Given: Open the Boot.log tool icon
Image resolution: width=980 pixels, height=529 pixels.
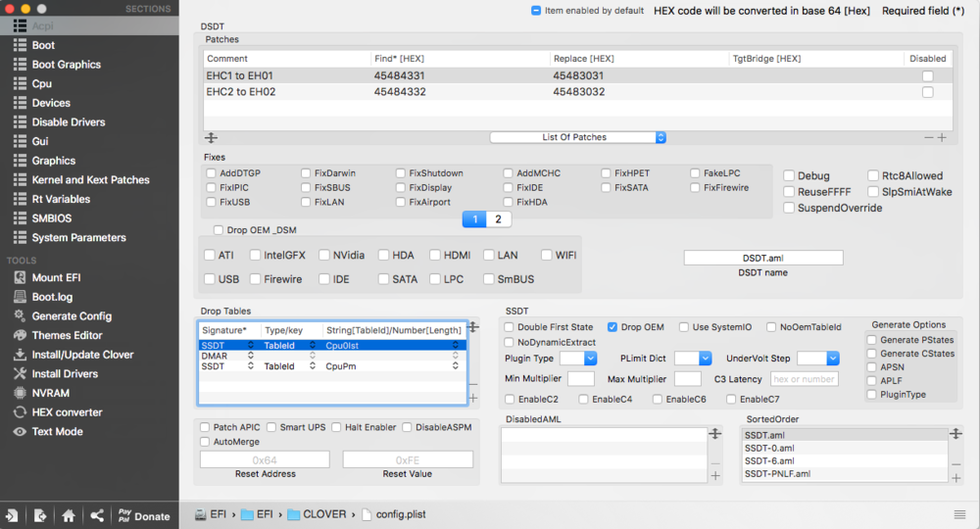Looking at the screenshot, I should [x=20, y=297].
